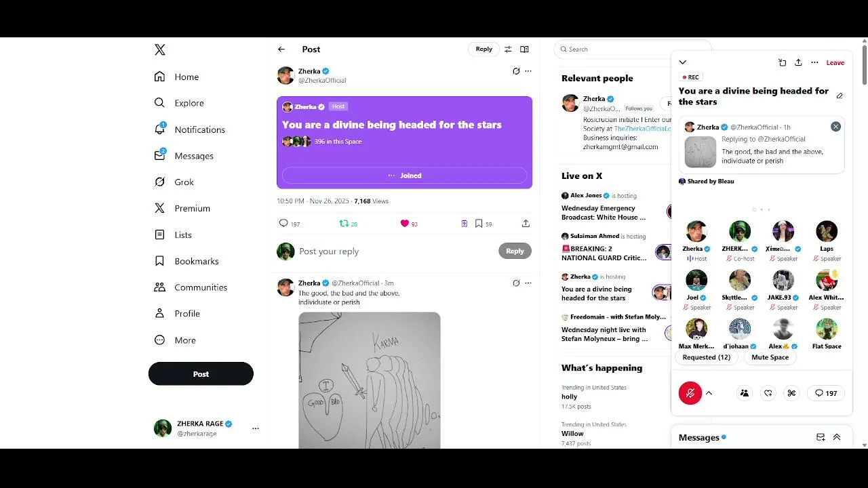Click the Mute Space button
The image size is (868, 488).
point(770,357)
